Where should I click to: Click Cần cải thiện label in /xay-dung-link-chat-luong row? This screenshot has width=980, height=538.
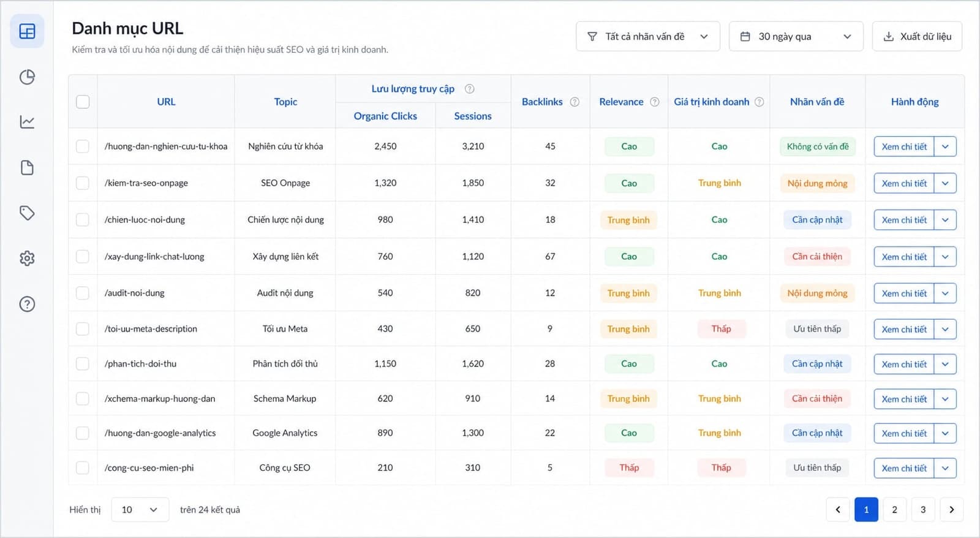[x=817, y=257]
